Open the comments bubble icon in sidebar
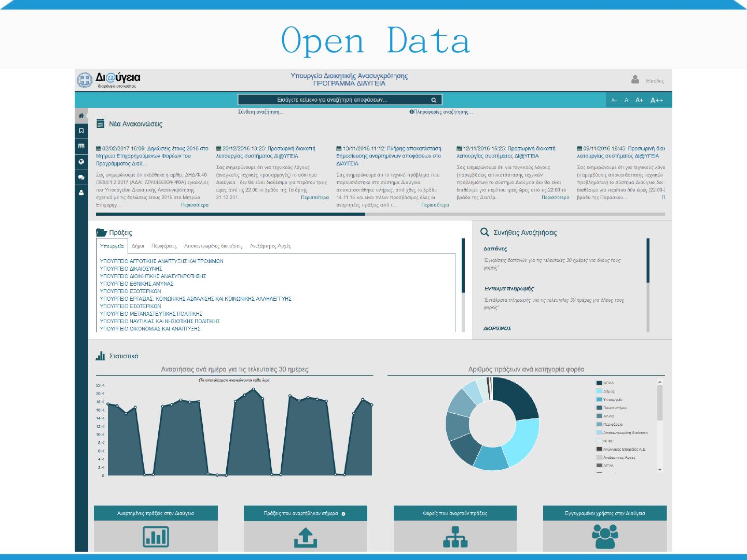The height and width of the screenshot is (560, 747). 81,177
